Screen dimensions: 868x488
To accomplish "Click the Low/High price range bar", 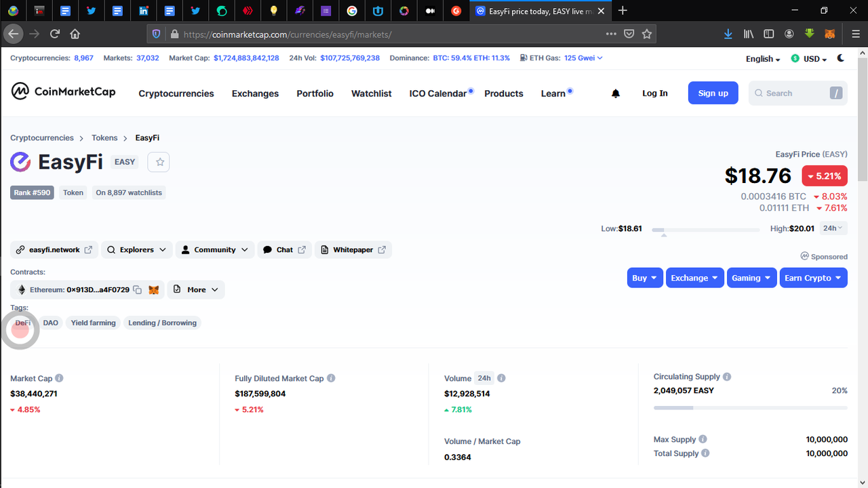I will 706,230.
